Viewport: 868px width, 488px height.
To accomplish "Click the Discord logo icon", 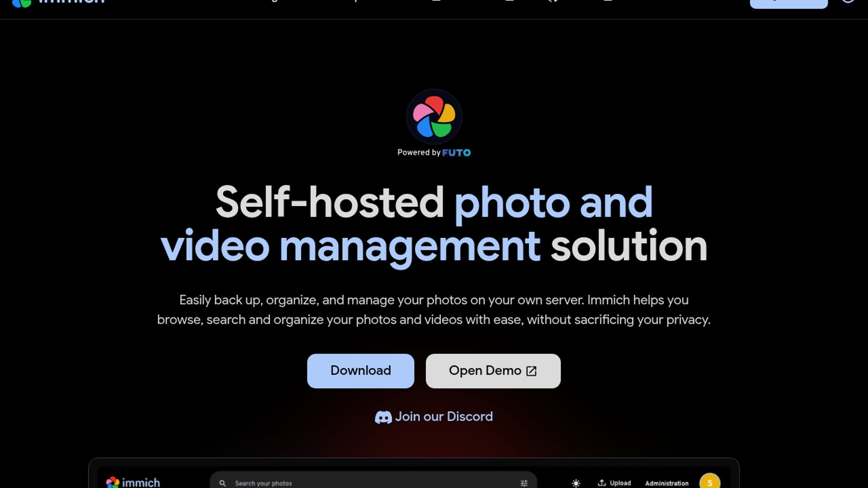I will click(x=383, y=417).
